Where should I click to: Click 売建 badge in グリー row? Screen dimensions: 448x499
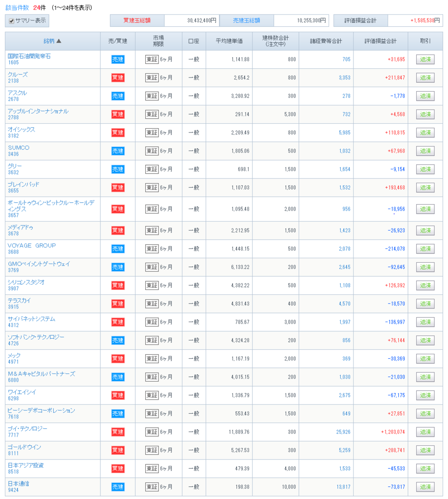coord(118,169)
